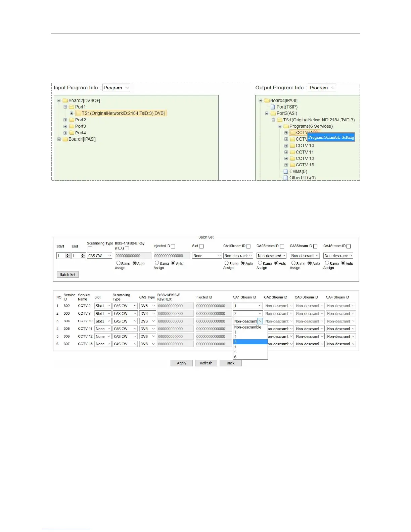Viewport: 411px width, 532px height.
Task: Click Injected ID field for CCTV 15 row
Action: click(214, 344)
